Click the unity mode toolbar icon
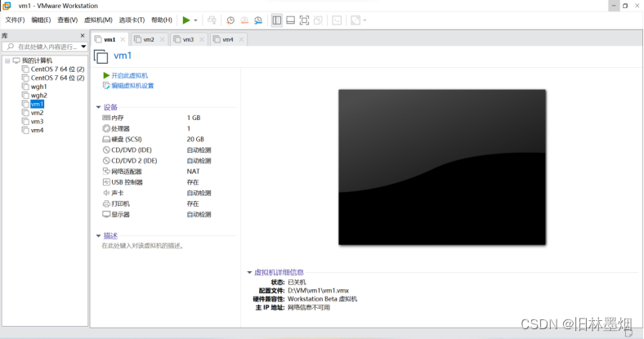This screenshot has width=644, height=339. tap(318, 20)
